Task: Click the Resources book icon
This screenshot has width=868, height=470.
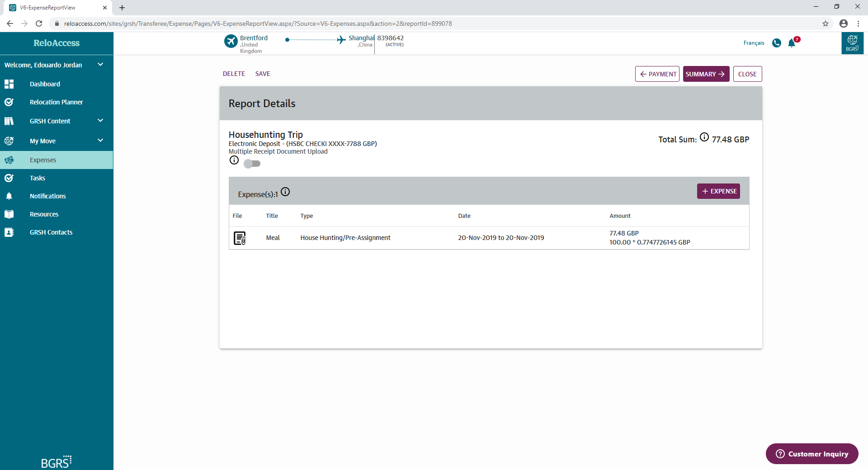Action: pos(9,214)
